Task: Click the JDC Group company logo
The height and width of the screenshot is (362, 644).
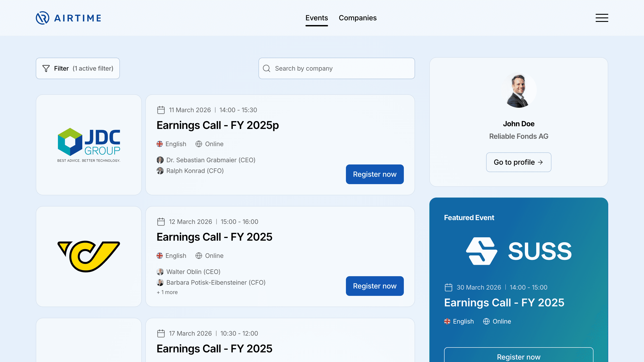Action: [x=89, y=145]
